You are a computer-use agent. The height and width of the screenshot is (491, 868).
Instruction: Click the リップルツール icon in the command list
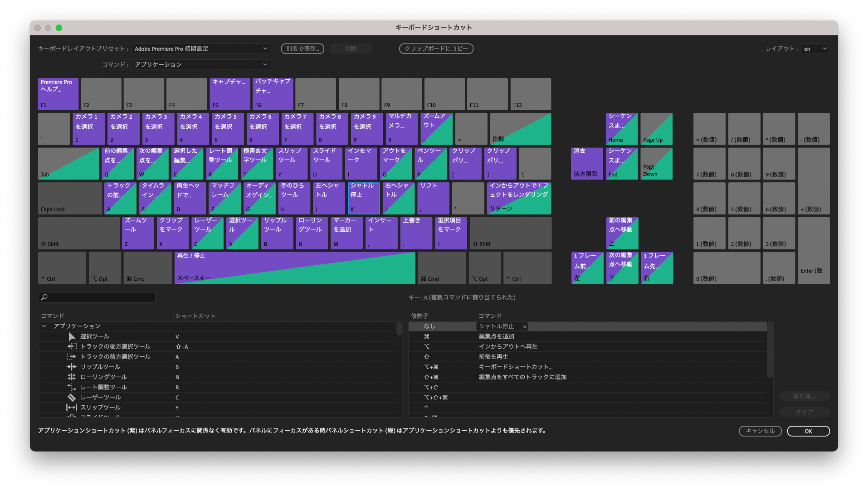[x=72, y=367]
